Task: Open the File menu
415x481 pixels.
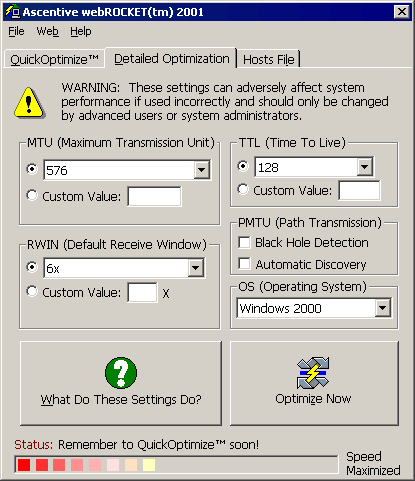Action: [x=16, y=31]
